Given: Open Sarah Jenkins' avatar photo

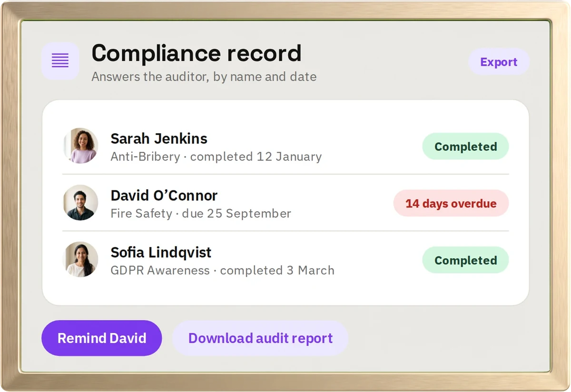Looking at the screenshot, I should (x=80, y=146).
